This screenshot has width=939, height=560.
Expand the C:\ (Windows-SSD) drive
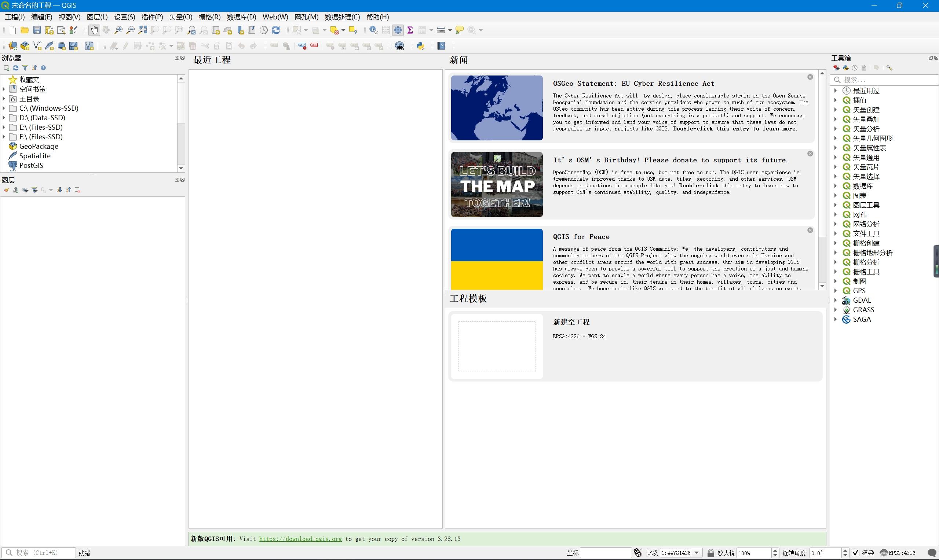(x=4, y=108)
